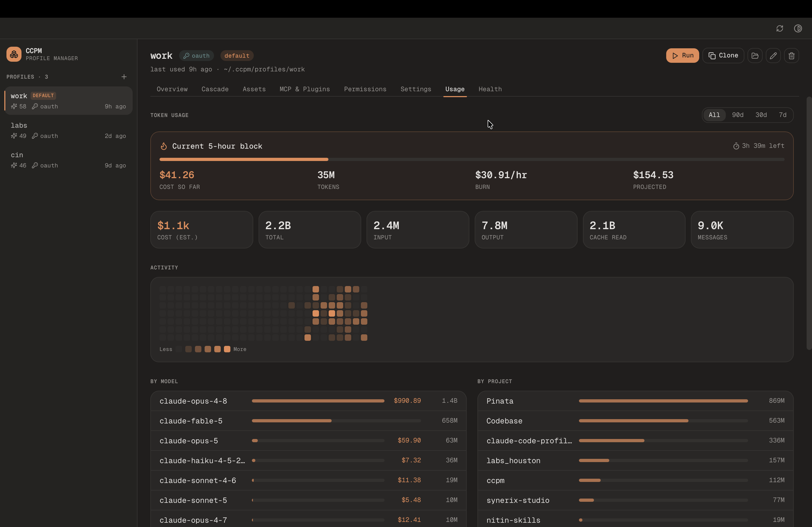Click the pencil edit profile icon

coord(773,56)
